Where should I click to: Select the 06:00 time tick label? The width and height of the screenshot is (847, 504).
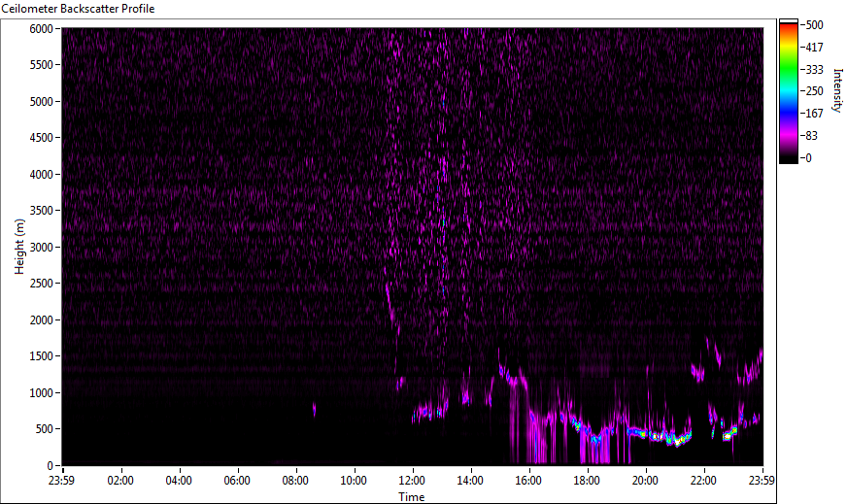[237, 480]
